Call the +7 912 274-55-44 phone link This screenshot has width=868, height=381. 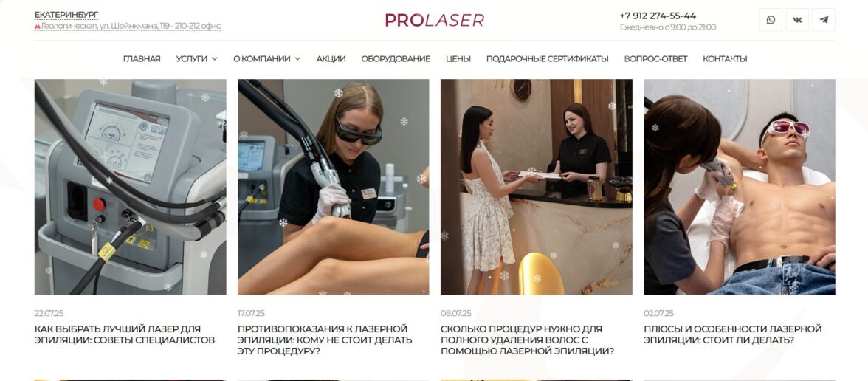658,16
